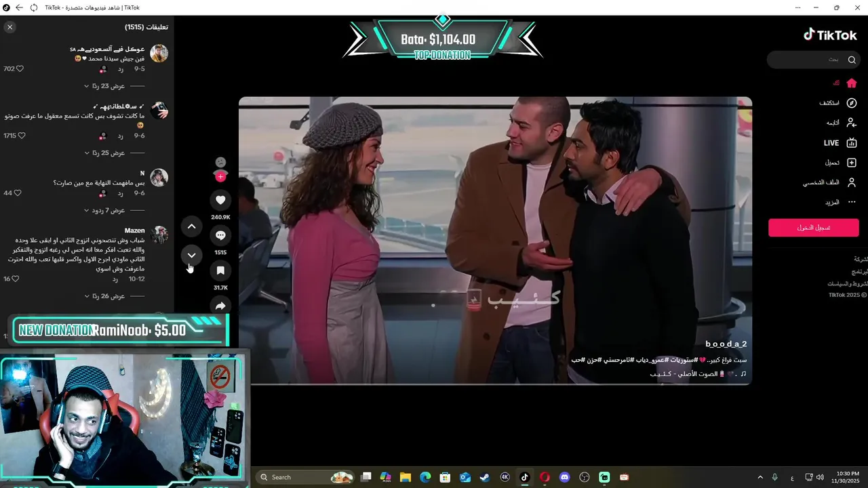Click the search magnifier icon in TikTok

tap(852, 60)
